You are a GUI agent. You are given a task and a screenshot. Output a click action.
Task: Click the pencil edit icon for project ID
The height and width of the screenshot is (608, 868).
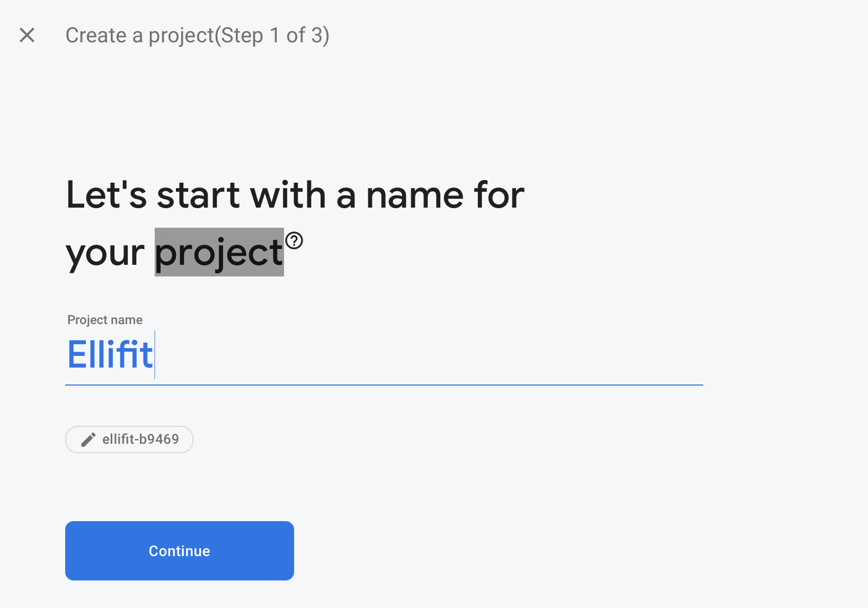pyautogui.click(x=88, y=440)
